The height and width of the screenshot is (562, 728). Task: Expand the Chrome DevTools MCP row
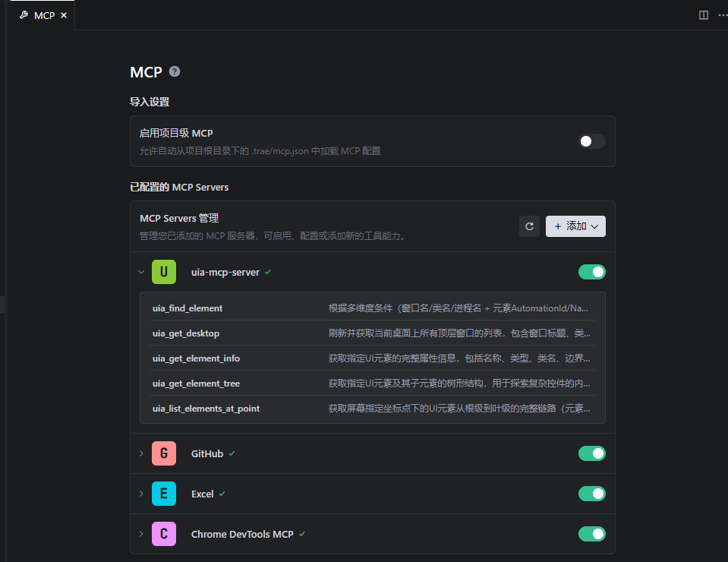pos(141,534)
